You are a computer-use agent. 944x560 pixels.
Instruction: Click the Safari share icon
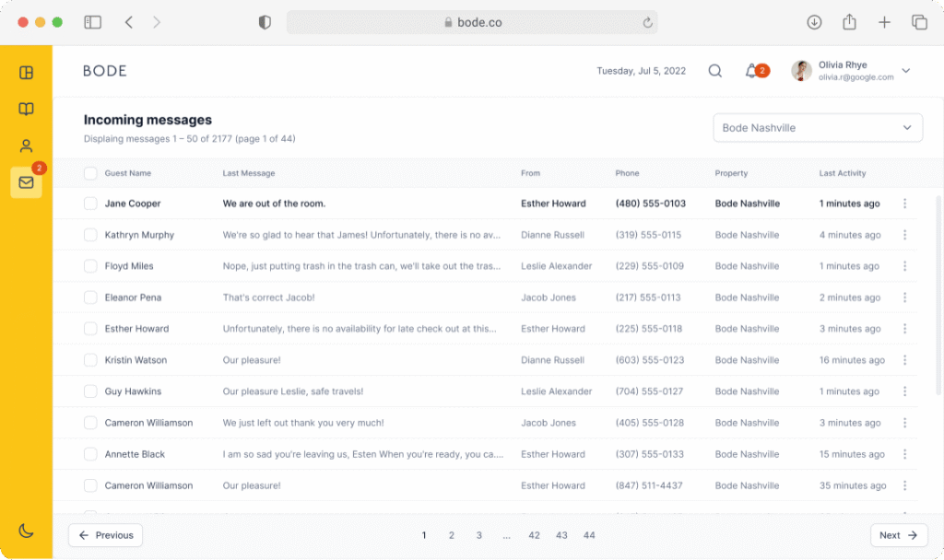pyautogui.click(x=849, y=22)
